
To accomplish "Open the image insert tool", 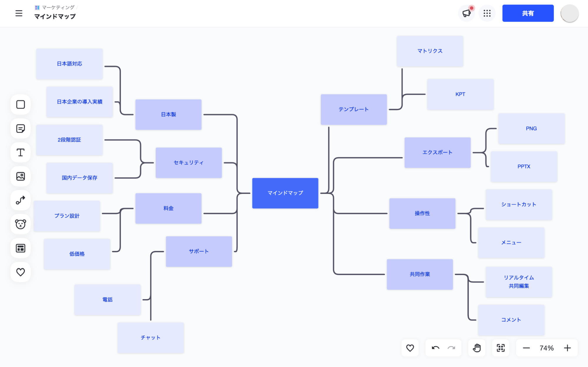I will point(21,176).
